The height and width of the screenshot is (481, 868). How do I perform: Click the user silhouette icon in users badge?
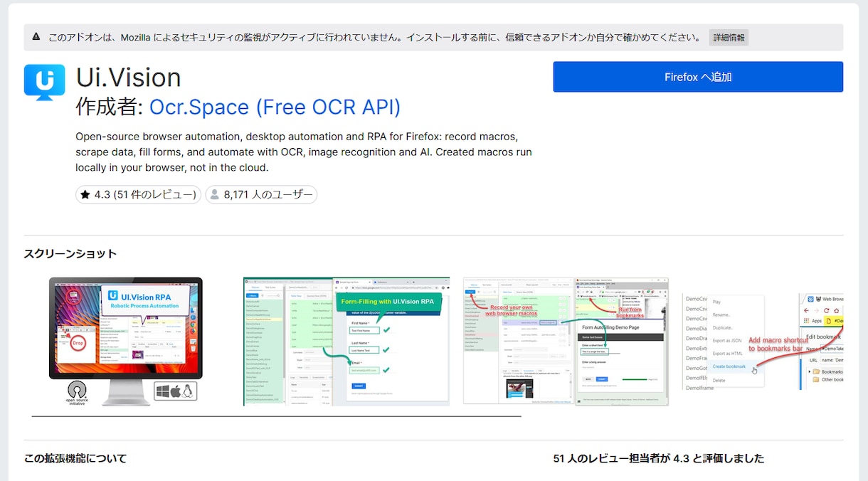tap(215, 194)
